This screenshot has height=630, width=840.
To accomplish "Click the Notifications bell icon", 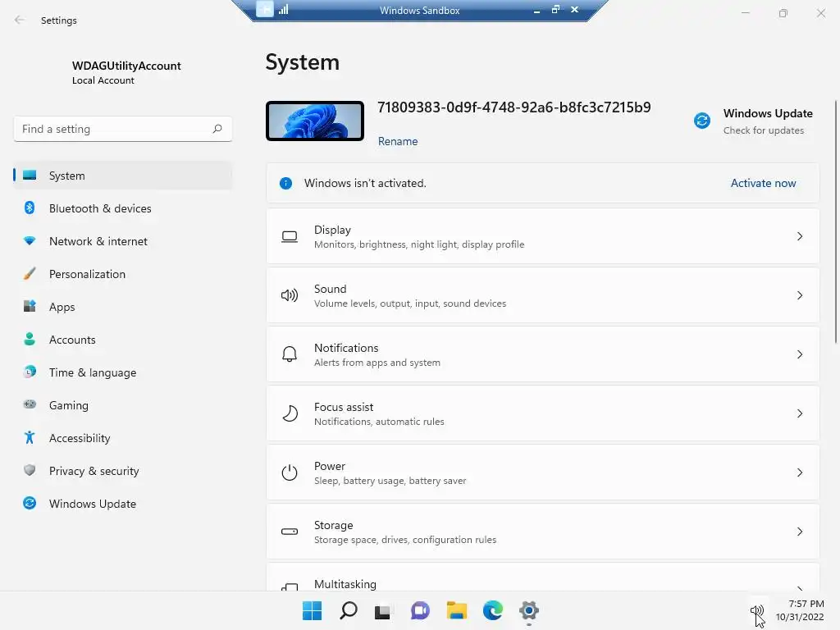I will click(x=290, y=354).
